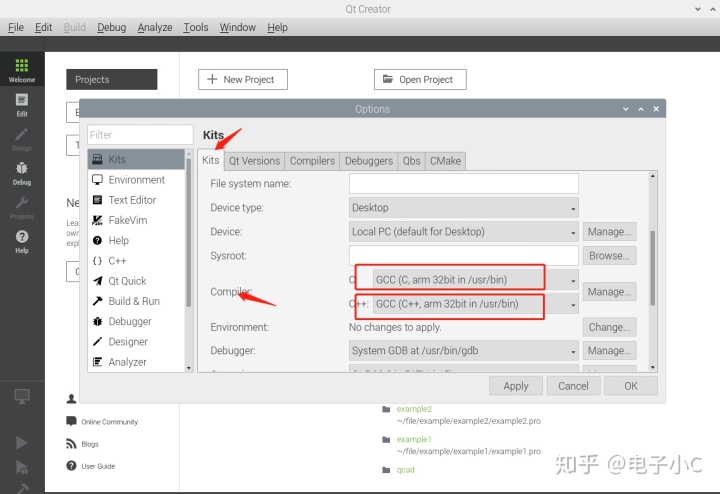Click the Apply button
Image resolution: width=720 pixels, height=494 pixels.
[516, 386]
